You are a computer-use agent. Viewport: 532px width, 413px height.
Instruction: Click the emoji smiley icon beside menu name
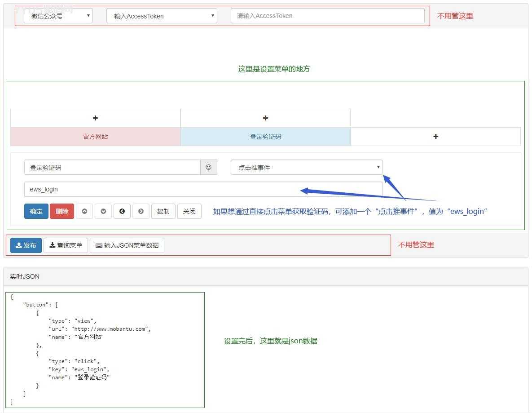(208, 167)
